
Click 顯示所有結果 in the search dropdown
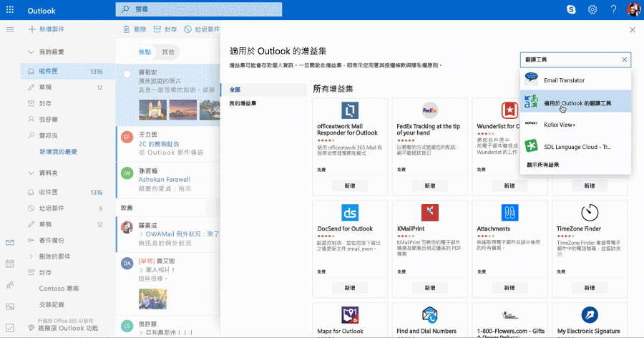tap(542, 165)
